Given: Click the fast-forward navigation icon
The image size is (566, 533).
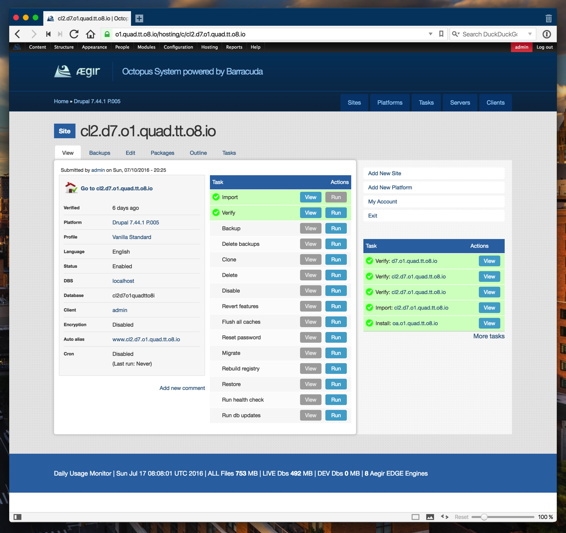Looking at the screenshot, I should 60,34.
